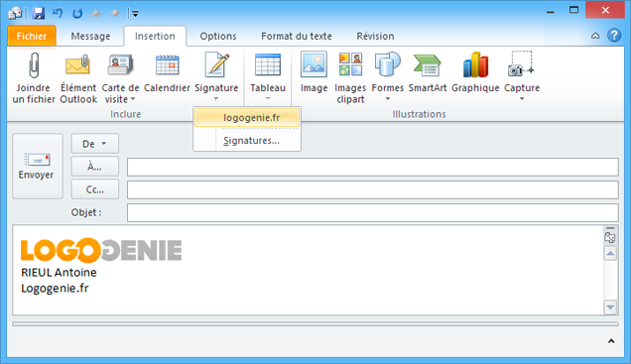Click the message body scroll down arrow
This screenshot has height=364, width=631.
tap(610, 307)
